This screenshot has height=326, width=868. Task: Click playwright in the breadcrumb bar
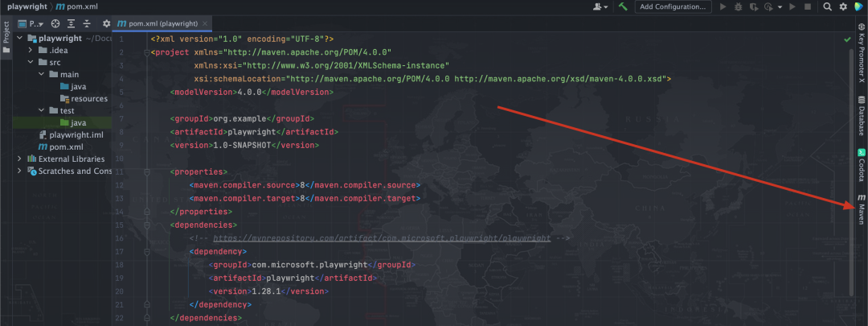(x=27, y=6)
